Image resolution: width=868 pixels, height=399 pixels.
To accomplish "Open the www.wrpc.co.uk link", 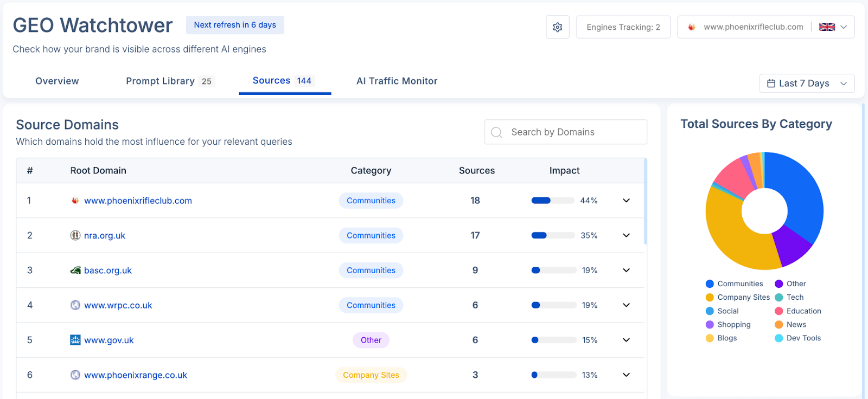I will (118, 305).
